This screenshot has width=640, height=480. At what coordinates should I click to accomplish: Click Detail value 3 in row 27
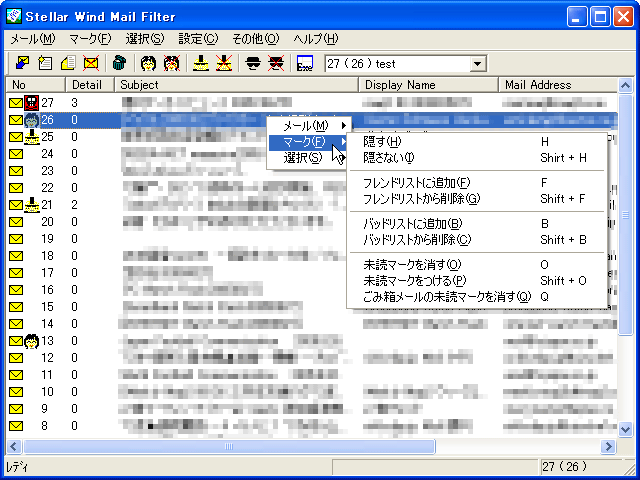pos(74,102)
